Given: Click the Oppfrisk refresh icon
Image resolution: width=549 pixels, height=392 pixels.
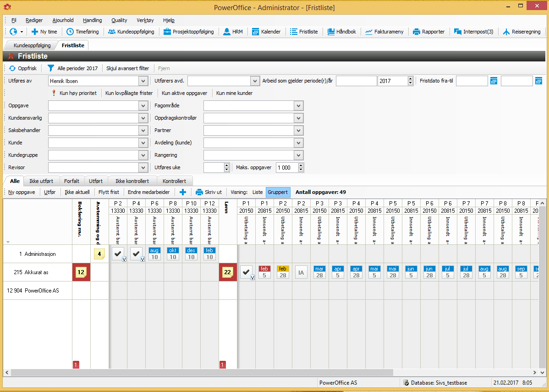Looking at the screenshot, I should tap(12, 68).
